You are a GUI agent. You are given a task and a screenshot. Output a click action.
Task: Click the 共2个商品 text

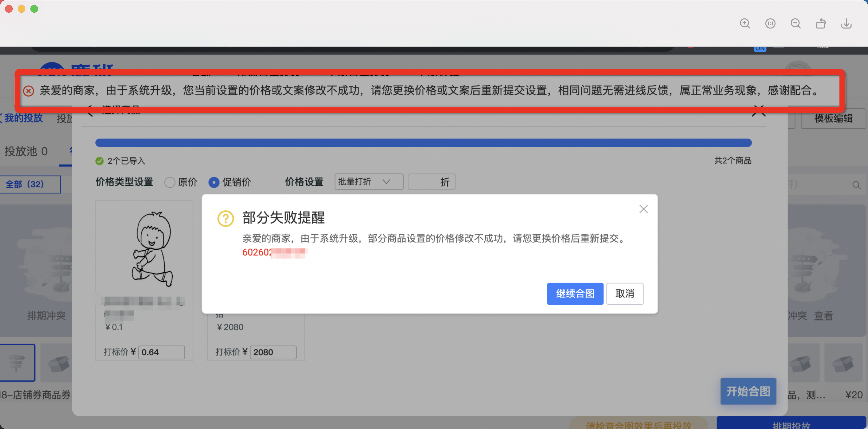tap(733, 161)
